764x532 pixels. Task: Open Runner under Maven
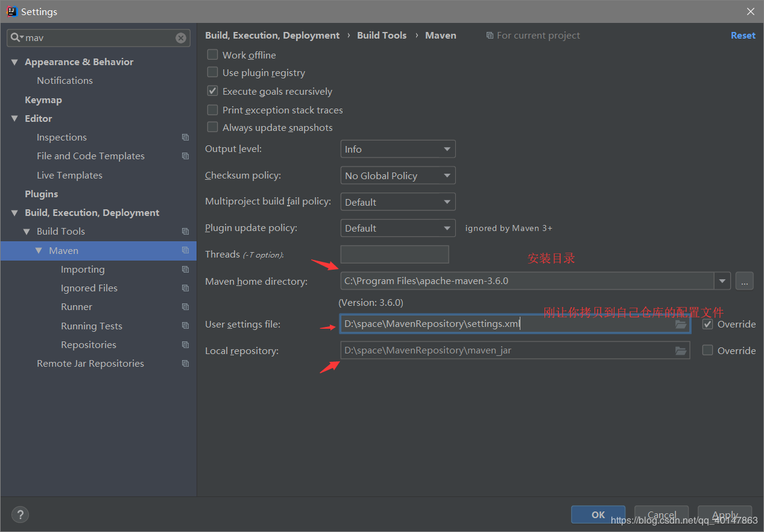click(77, 307)
